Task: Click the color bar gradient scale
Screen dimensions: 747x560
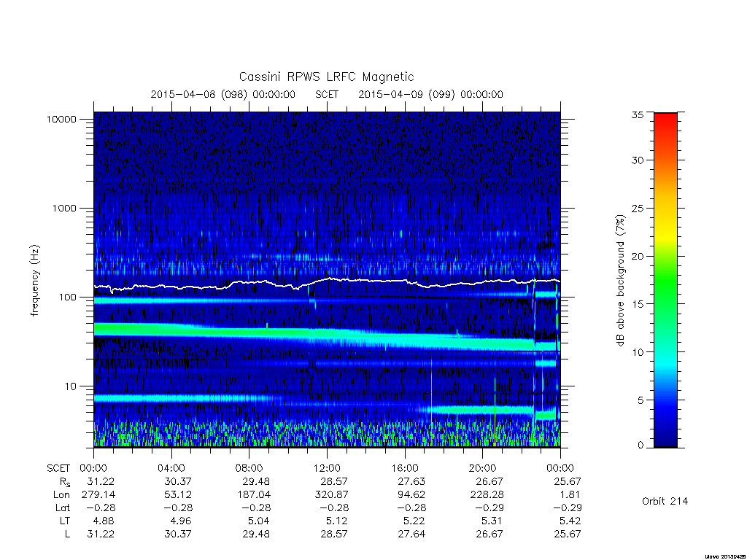Action: click(x=665, y=280)
